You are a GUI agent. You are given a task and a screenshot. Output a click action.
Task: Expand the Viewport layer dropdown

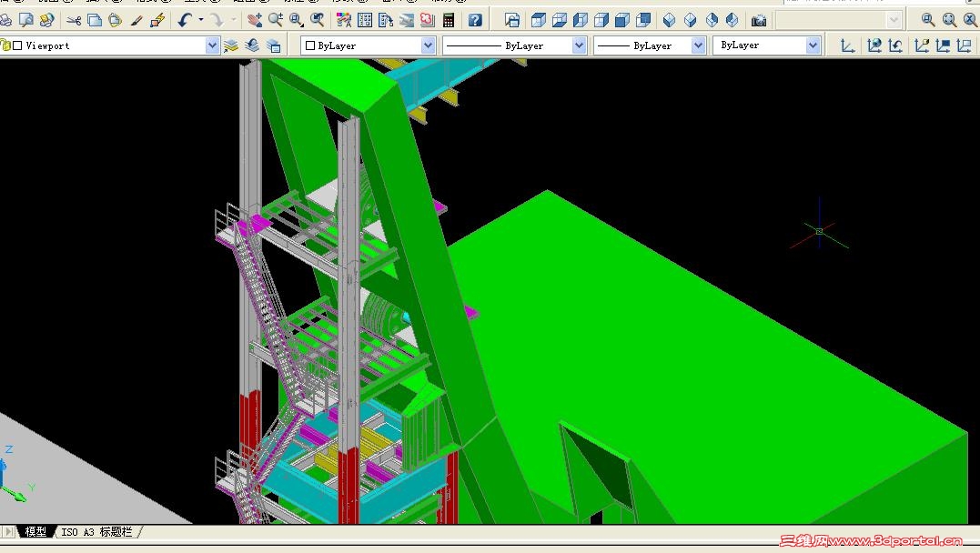pos(213,45)
